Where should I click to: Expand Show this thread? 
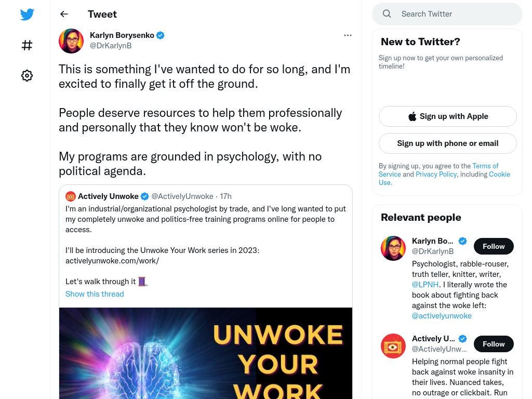[x=95, y=294]
